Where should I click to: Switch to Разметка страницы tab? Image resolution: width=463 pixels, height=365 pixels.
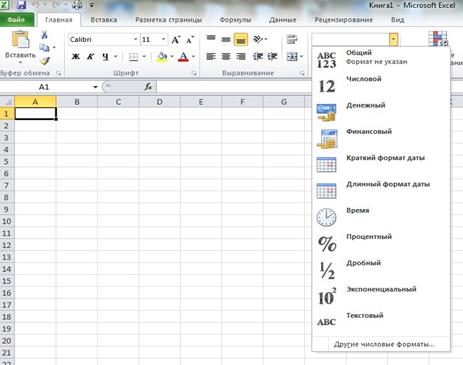tap(169, 20)
